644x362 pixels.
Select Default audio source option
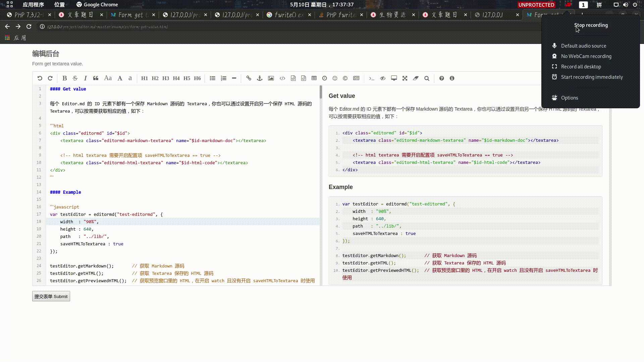[x=584, y=46]
